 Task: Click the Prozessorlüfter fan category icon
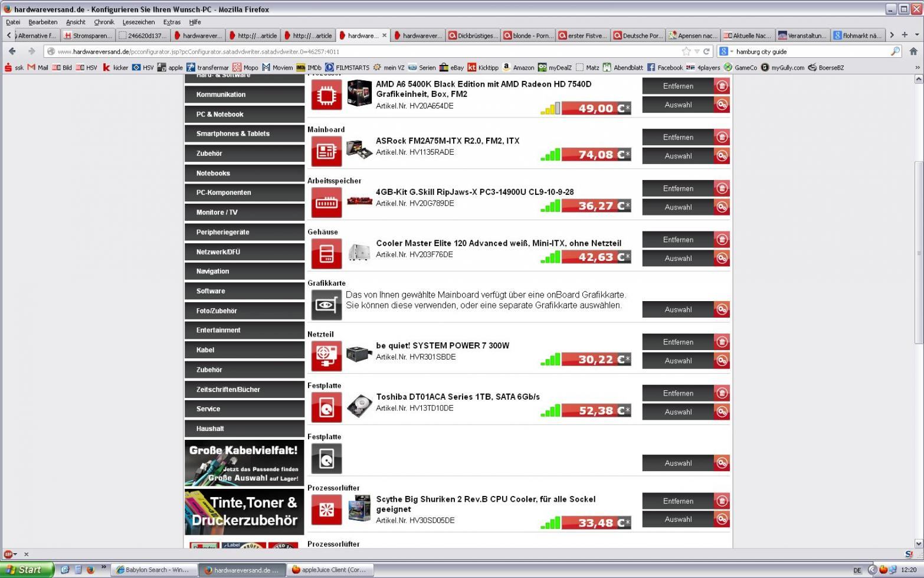(326, 510)
